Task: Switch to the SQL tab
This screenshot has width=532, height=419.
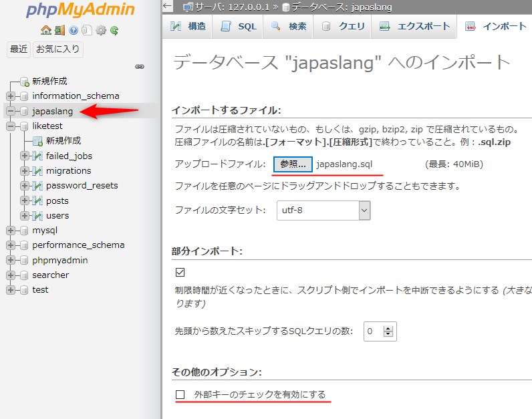Action: tap(238, 27)
